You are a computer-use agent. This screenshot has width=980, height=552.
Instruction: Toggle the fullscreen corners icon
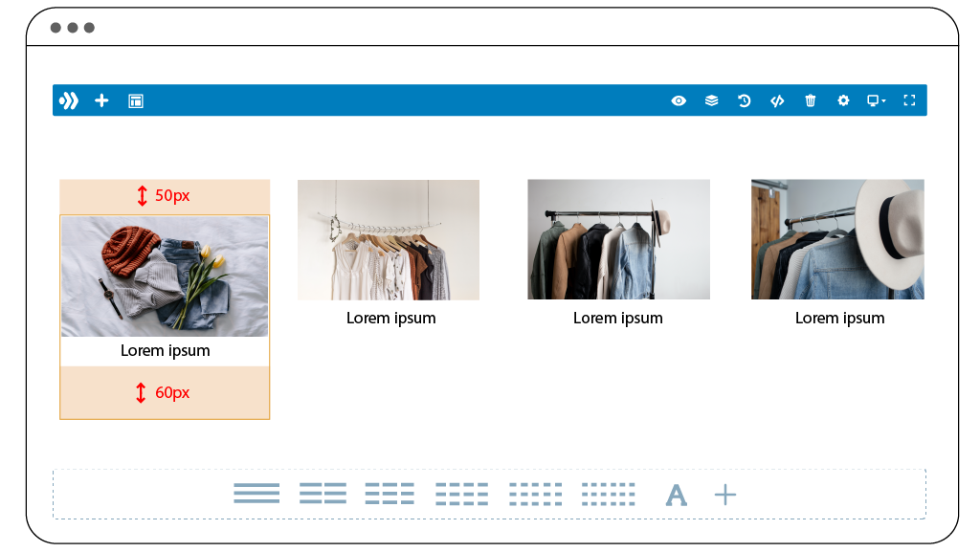[x=909, y=100]
